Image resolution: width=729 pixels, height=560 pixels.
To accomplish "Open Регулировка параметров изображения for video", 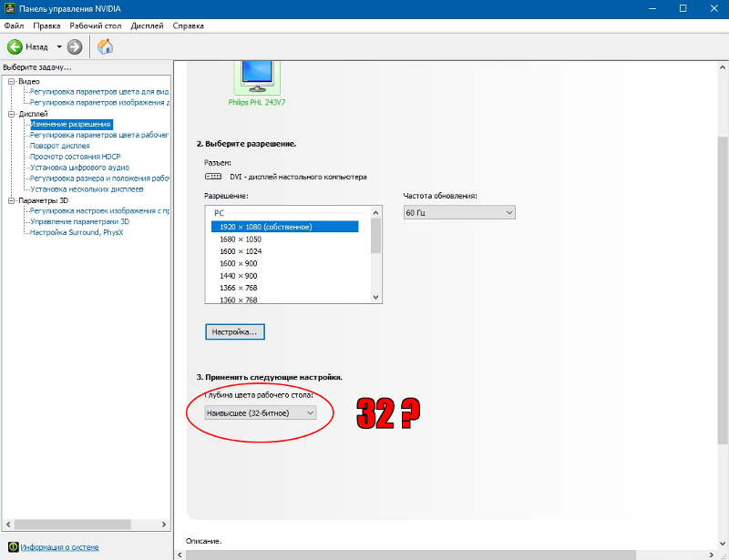I will [99, 102].
